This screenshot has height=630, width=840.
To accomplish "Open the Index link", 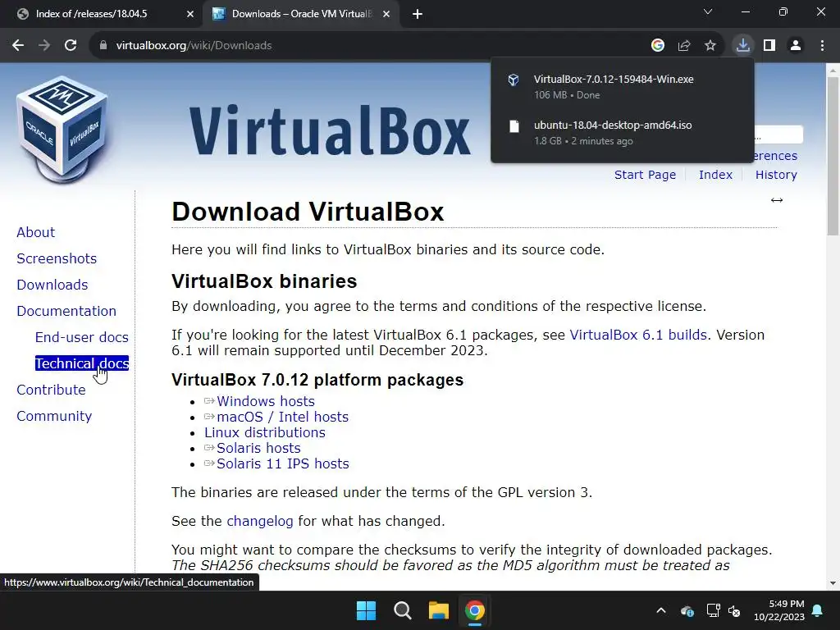I will click(715, 175).
